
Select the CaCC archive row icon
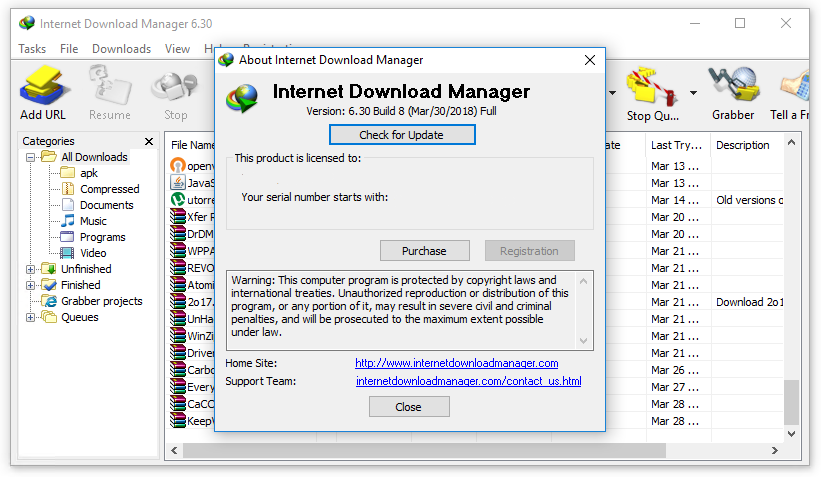pyautogui.click(x=178, y=404)
